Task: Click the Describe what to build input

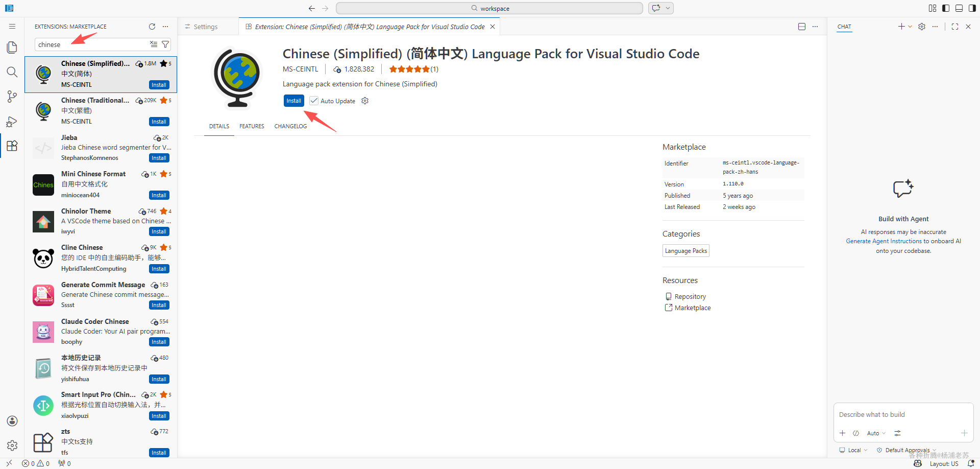Action: tap(903, 414)
